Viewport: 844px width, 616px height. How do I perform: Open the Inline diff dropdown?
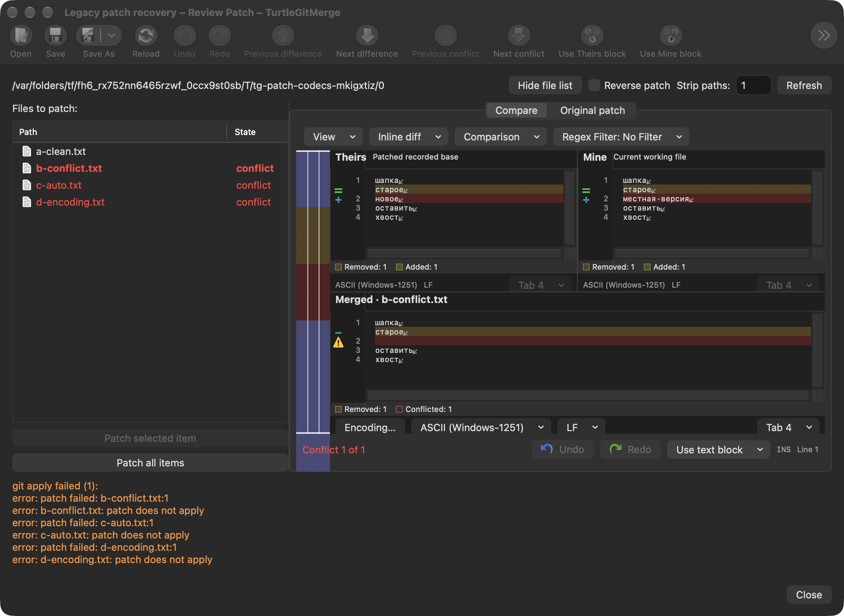pyautogui.click(x=409, y=137)
